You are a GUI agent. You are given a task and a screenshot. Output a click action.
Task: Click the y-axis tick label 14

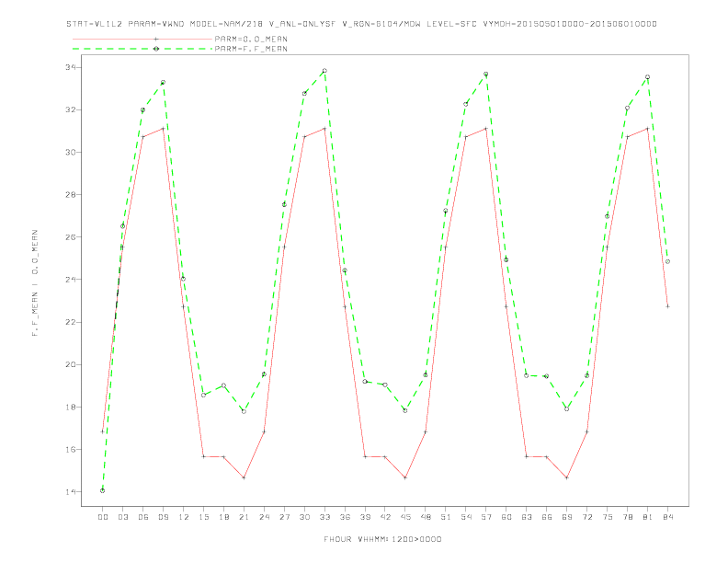click(71, 492)
